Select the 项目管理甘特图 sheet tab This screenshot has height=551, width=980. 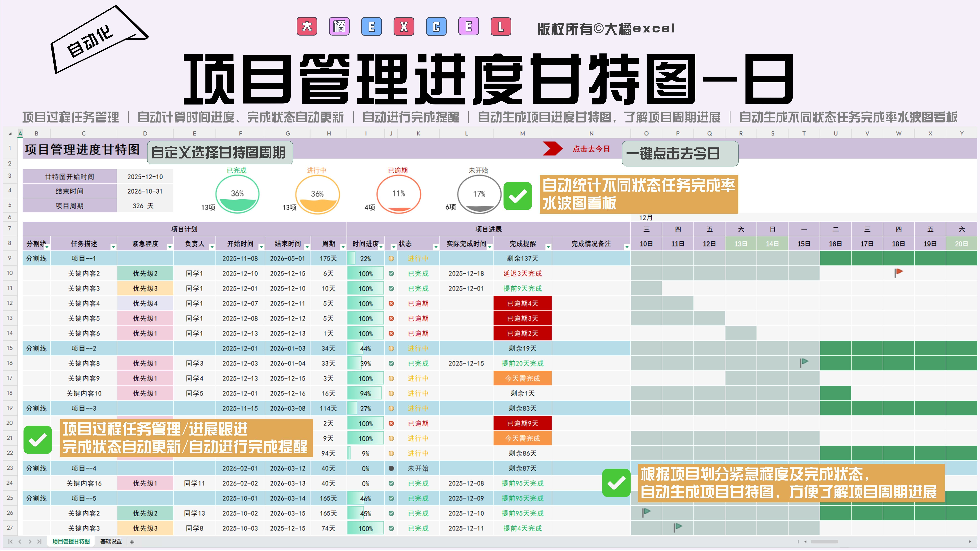pyautogui.click(x=71, y=542)
